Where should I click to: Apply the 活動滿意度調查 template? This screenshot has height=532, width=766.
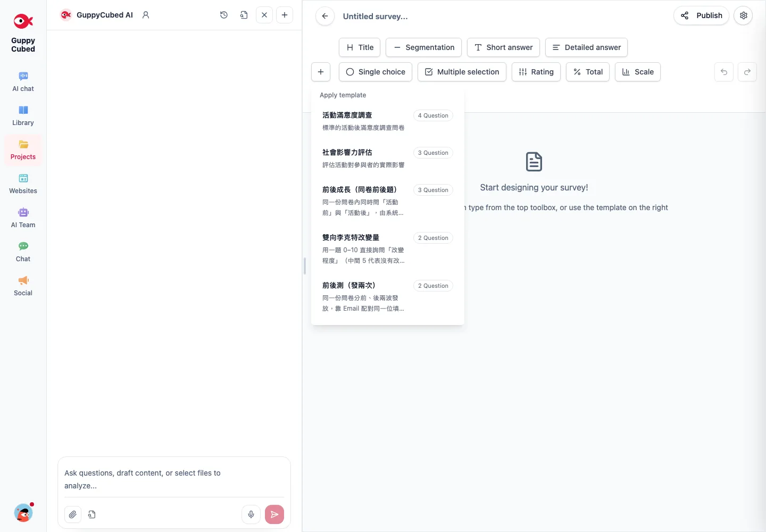coord(388,121)
